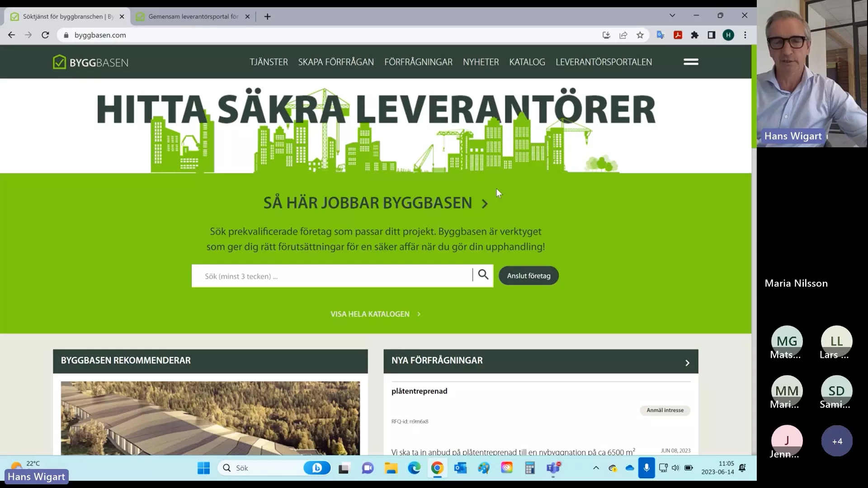The width and height of the screenshot is (868, 488).
Task: Click the Anslut företag button
Action: tap(528, 276)
